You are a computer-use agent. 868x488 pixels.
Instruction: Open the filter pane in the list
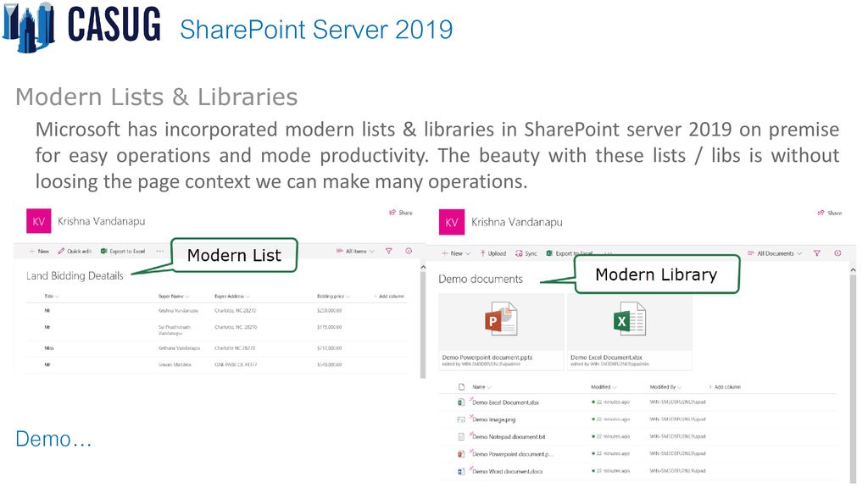pyautogui.click(x=389, y=251)
